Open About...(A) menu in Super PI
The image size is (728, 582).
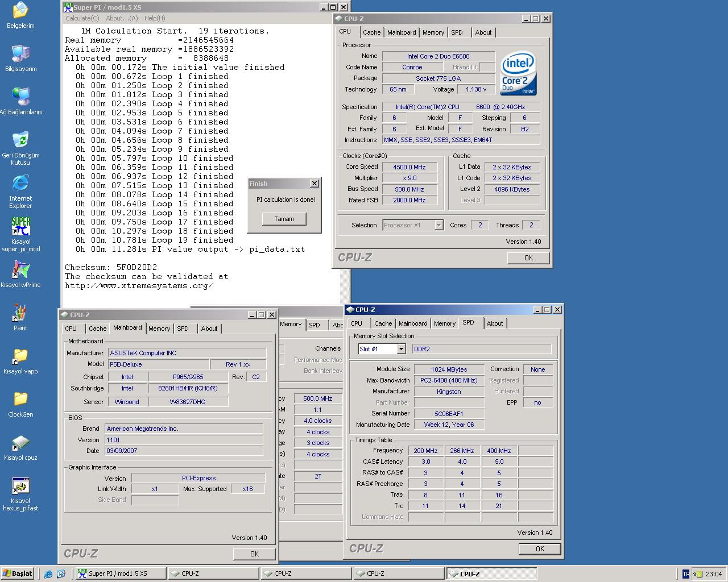(x=122, y=18)
